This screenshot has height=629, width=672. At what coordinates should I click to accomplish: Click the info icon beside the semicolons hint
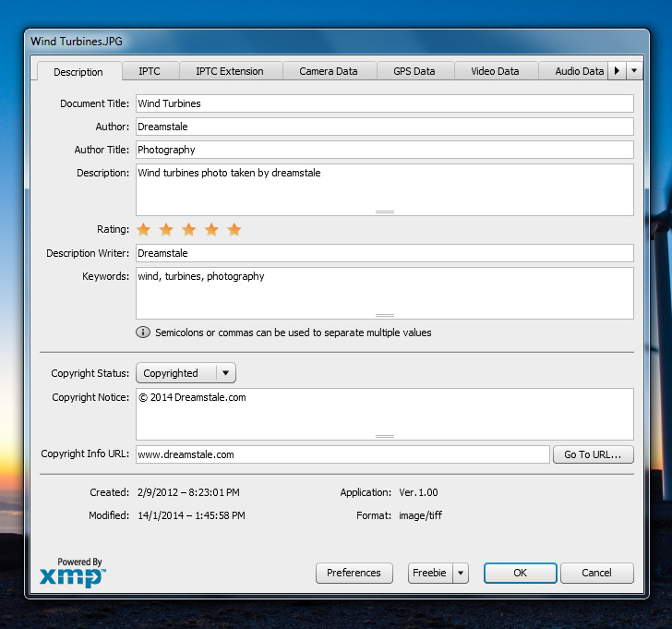(143, 333)
